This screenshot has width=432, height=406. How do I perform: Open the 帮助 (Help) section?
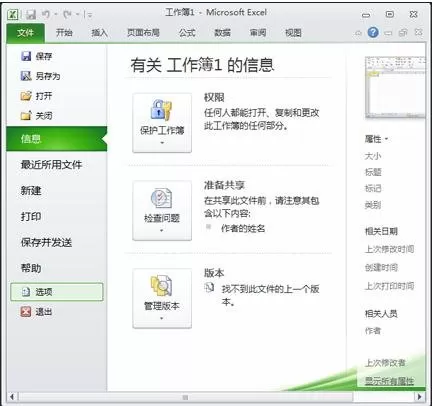[x=31, y=268]
